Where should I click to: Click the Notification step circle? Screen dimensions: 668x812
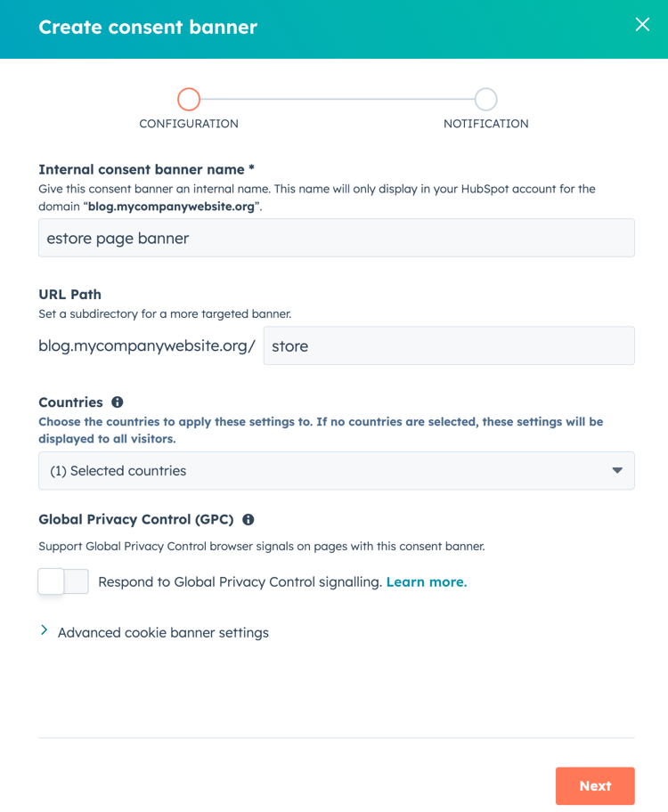(485, 99)
